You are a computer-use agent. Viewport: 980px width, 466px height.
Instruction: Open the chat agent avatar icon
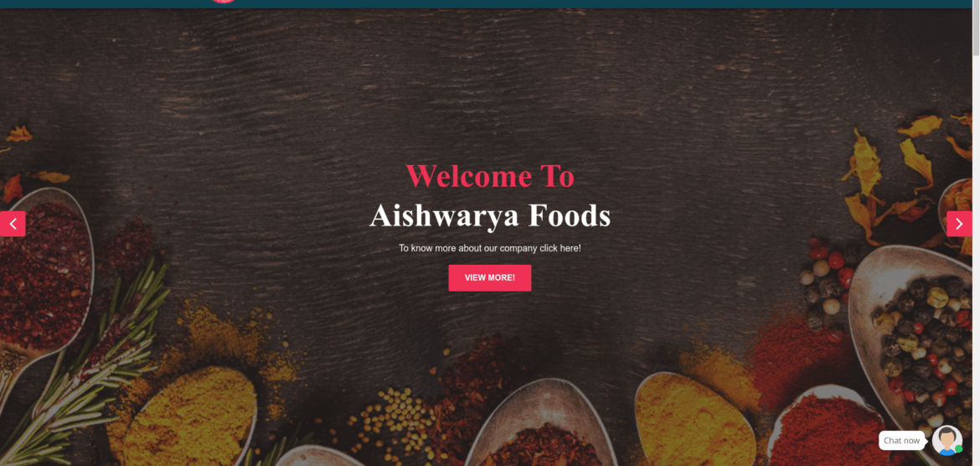pyautogui.click(x=946, y=440)
